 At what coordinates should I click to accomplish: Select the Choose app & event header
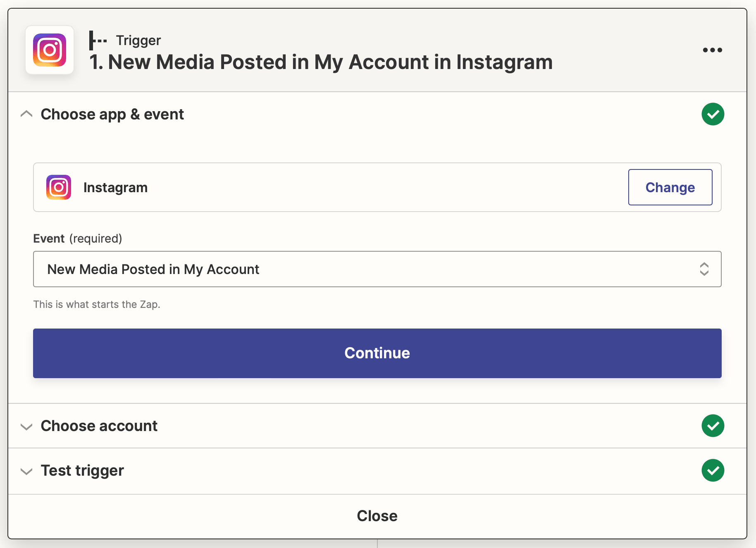click(x=112, y=114)
